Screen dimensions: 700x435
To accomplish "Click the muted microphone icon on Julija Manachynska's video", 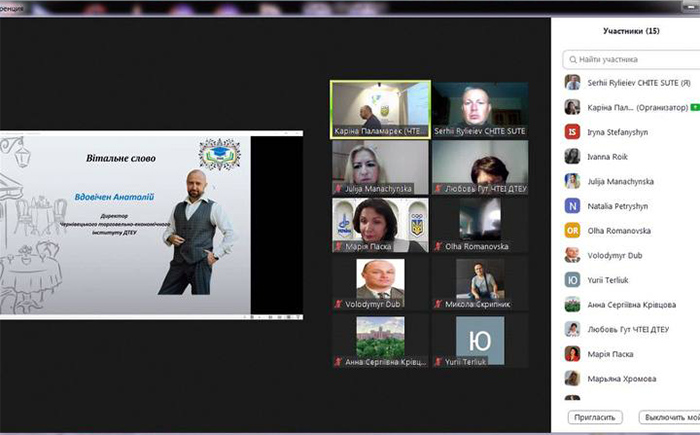I will point(338,187).
